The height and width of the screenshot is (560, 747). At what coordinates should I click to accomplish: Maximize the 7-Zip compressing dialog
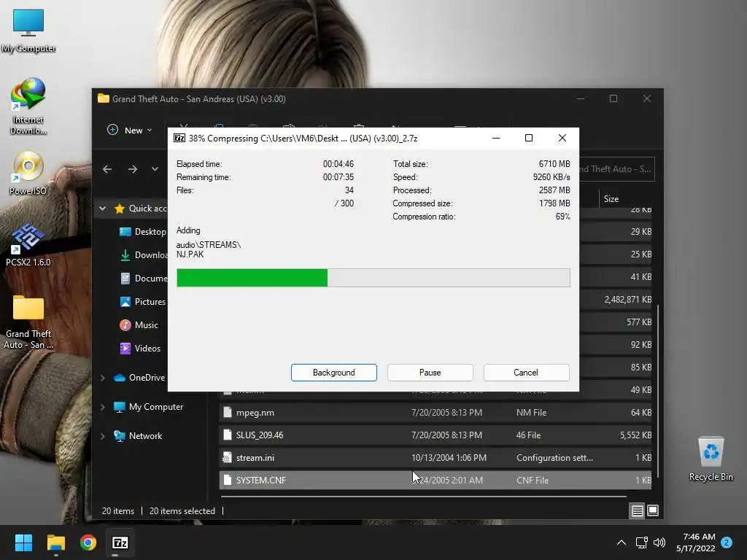pyautogui.click(x=528, y=138)
